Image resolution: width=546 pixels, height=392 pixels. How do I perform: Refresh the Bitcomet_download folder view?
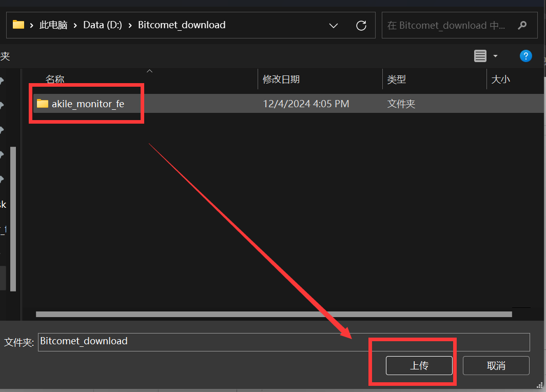361,25
